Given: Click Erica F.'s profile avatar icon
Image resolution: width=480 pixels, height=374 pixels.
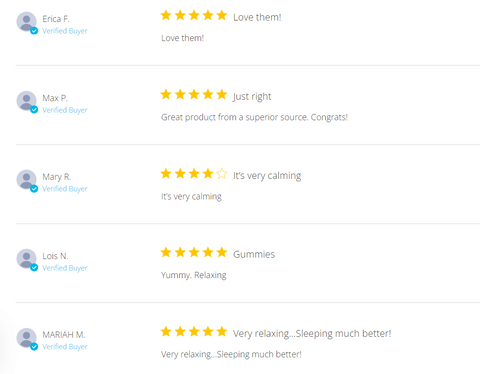Looking at the screenshot, I should 27,22.
